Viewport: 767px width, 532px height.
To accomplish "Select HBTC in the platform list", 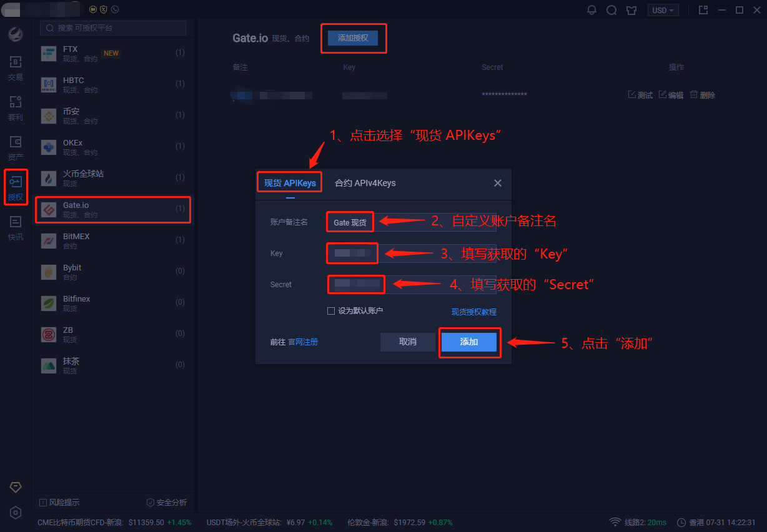I will 113,85.
